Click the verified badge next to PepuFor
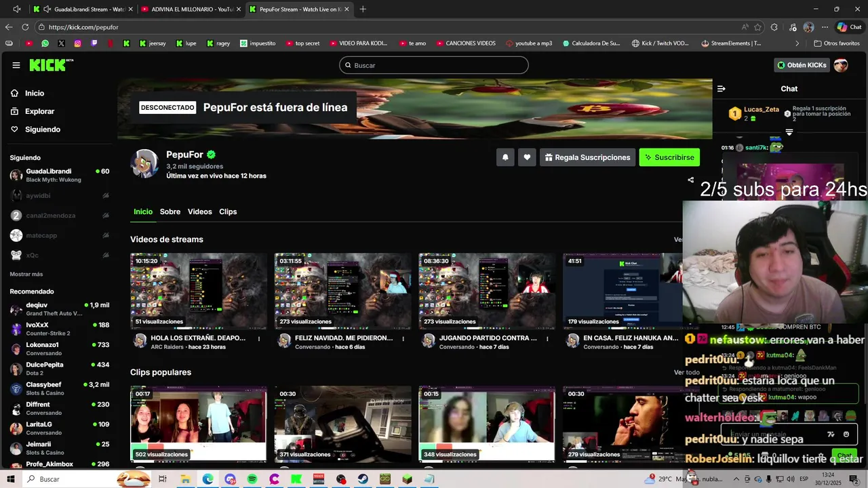868x488 pixels. click(x=212, y=155)
